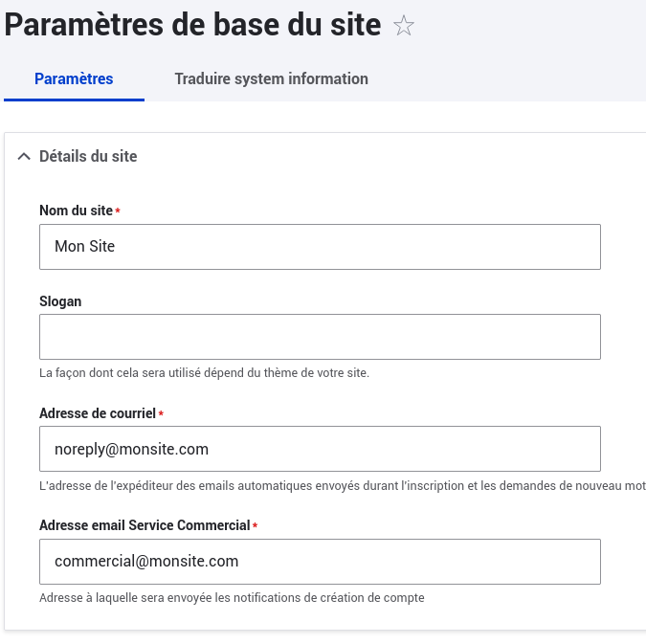
Task: Click the help text under the Slogan field
Action: [204, 373]
